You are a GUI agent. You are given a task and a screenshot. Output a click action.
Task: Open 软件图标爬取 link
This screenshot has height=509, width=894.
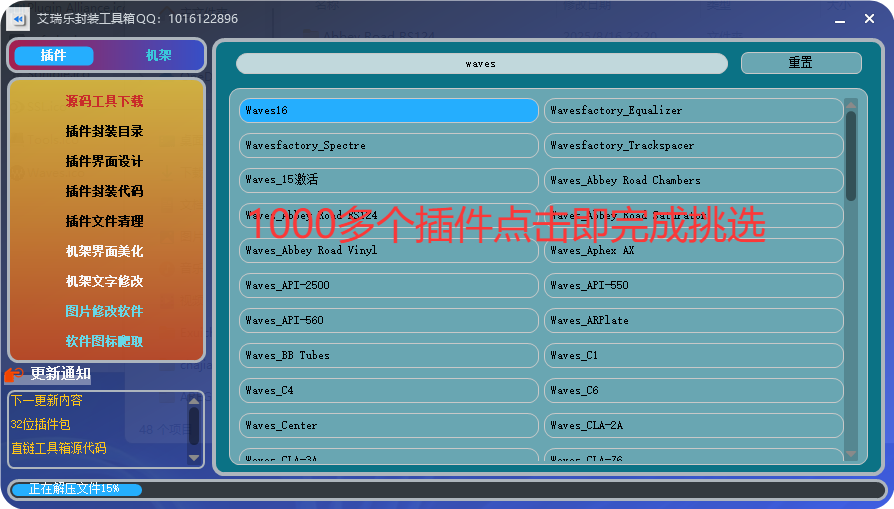click(x=104, y=341)
